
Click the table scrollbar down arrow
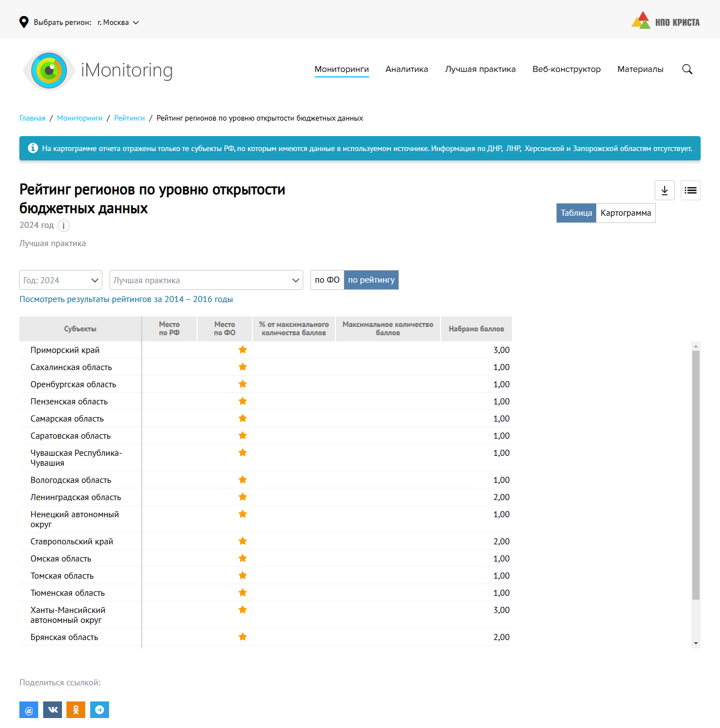(696, 643)
